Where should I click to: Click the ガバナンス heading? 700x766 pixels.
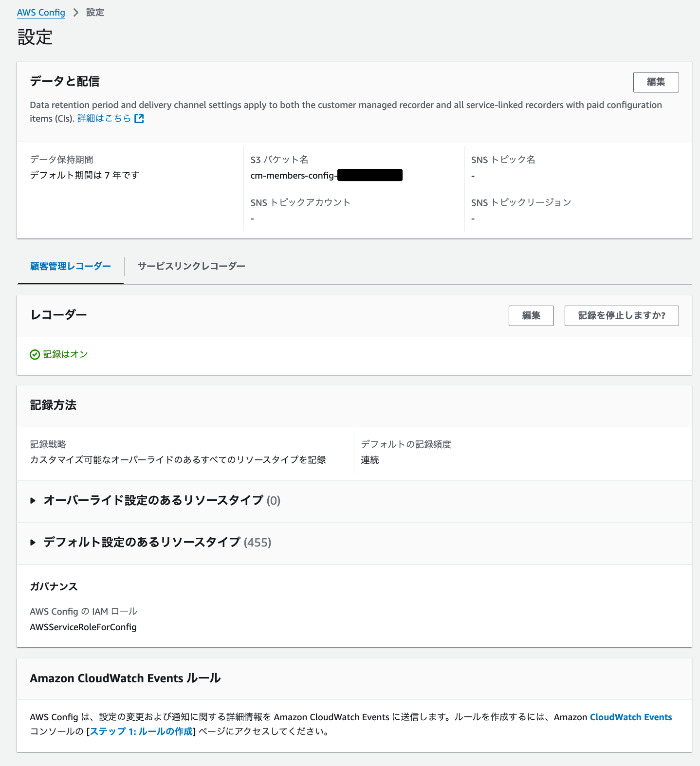coord(54,586)
